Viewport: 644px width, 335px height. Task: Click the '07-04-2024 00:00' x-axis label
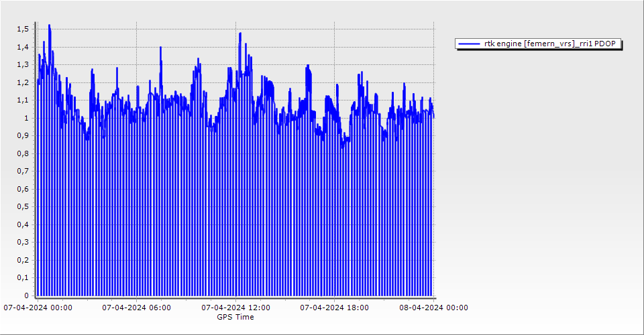point(38,308)
